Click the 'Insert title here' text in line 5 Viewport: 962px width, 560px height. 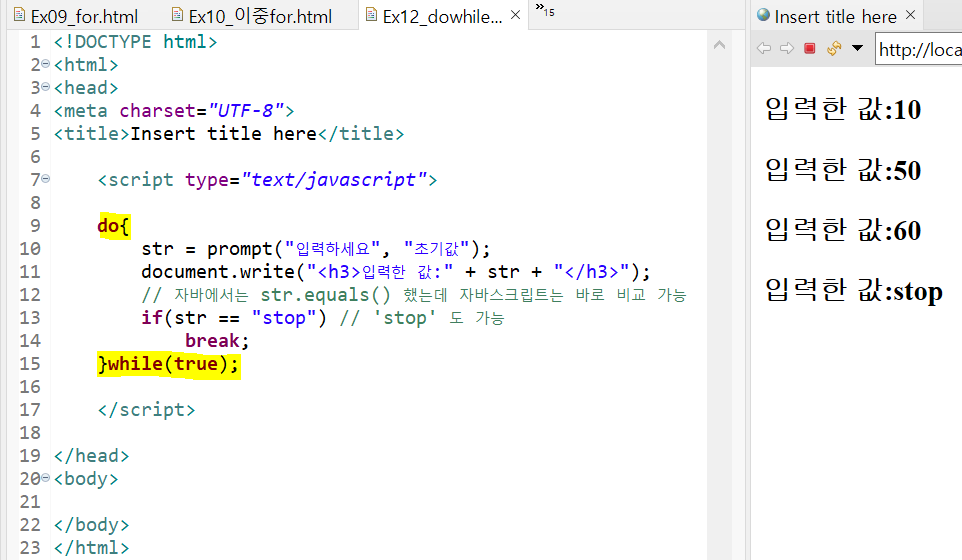coord(223,134)
